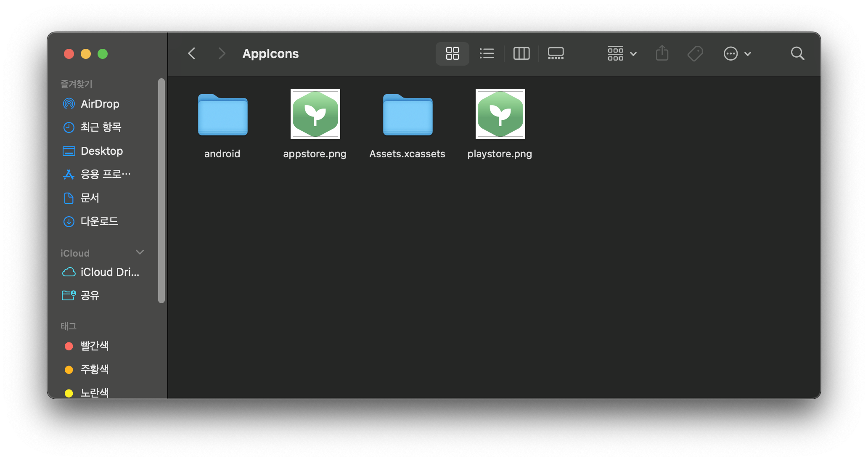Select the 다운로드 sidebar item
This screenshot has width=868, height=461.
pos(99,221)
